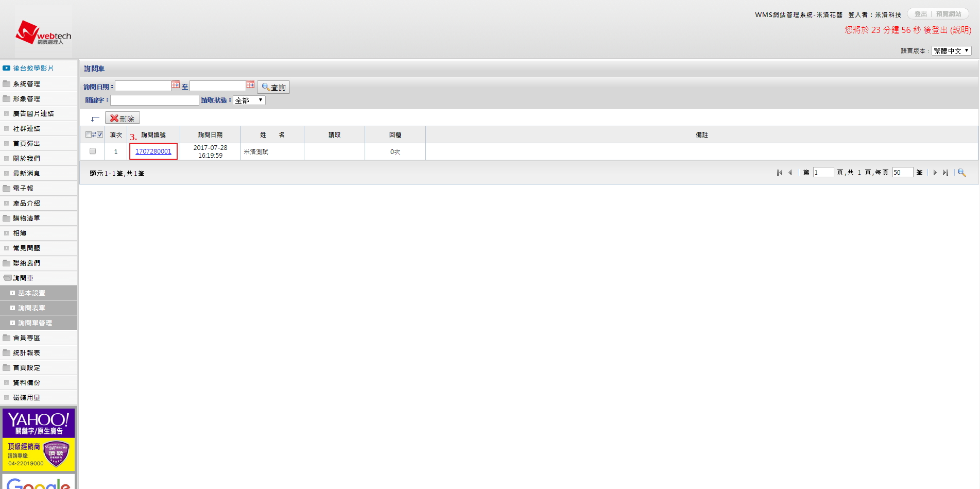Select 基本設置 under 詢問車 menu
The width and height of the screenshot is (980, 489).
tap(31, 293)
